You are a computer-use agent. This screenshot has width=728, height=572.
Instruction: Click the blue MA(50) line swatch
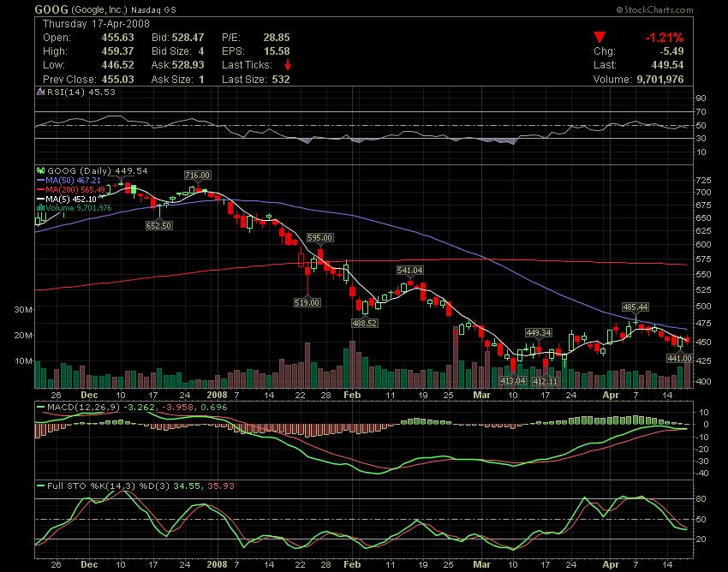pyautogui.click(x=41, y=180)
